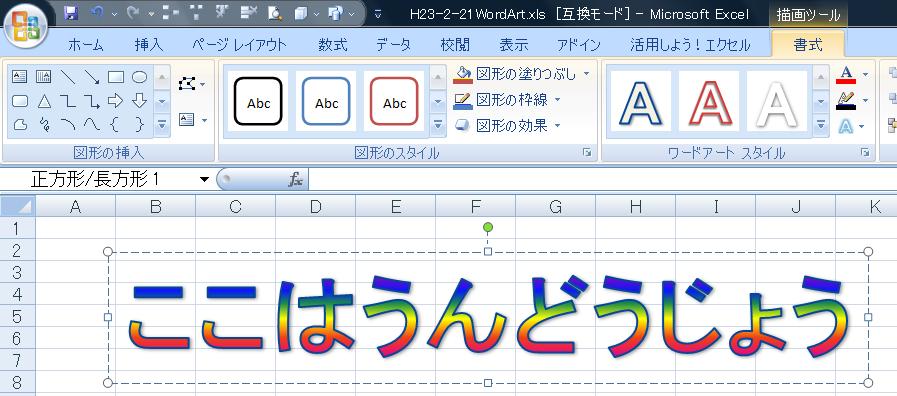Select the arrow line shape
Viewport: 897px width, 396px height.
[92, 77]
